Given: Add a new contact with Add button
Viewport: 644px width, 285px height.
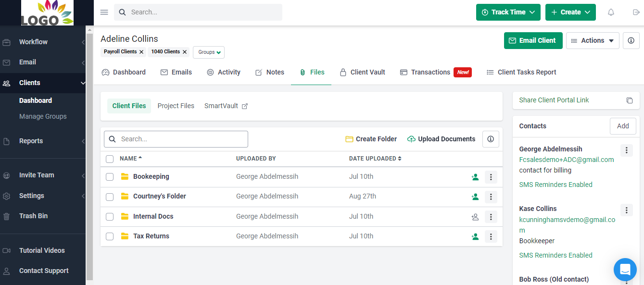Looking at the screenshot, I should [623, 126].
